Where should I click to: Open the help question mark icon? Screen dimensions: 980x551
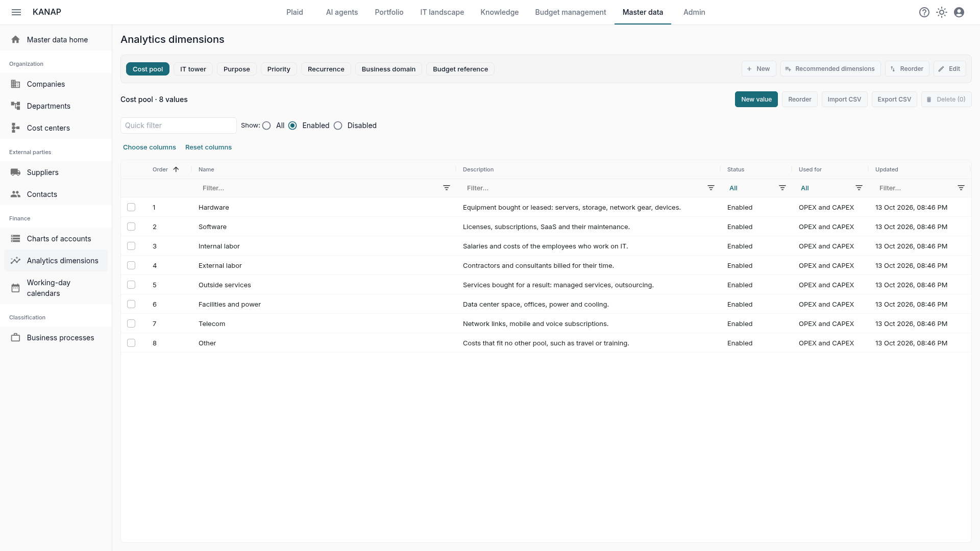pos(924,12)
